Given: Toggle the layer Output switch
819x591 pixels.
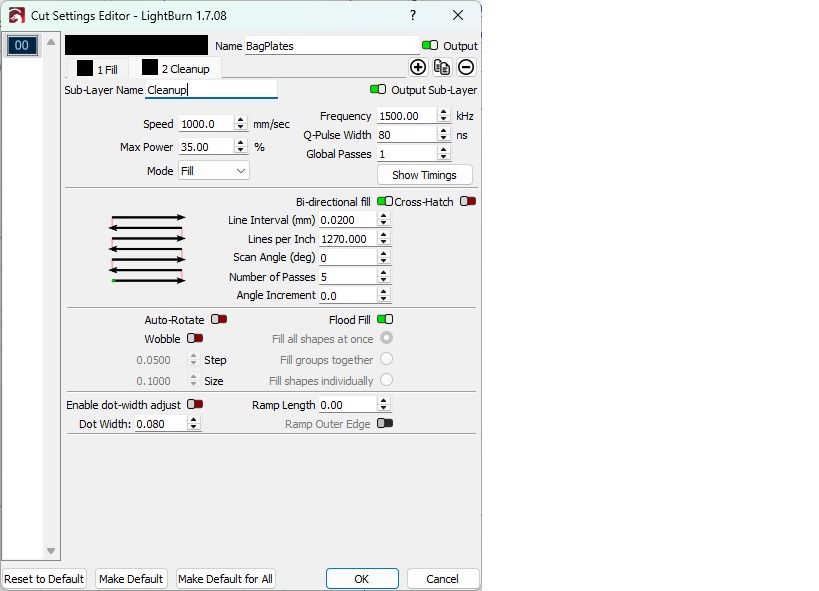Looking at the screenshot, I should (x=430, y=45).
